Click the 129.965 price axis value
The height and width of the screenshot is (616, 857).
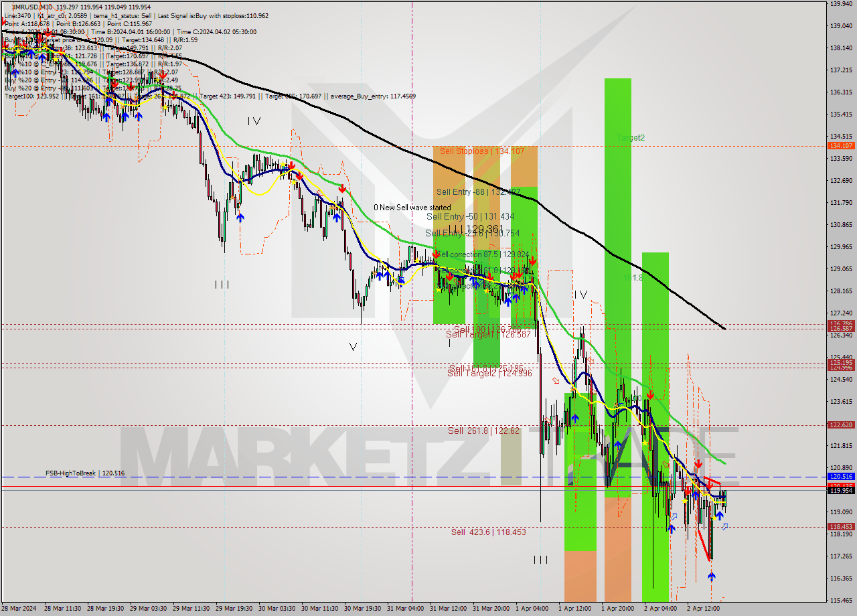click(x=841, y=246)
